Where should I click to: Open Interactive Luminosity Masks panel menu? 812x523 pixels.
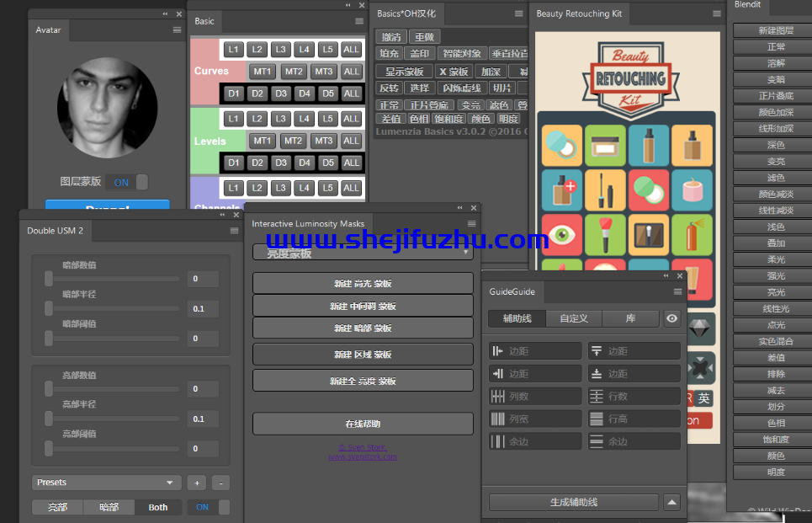(x=472, y=223)
